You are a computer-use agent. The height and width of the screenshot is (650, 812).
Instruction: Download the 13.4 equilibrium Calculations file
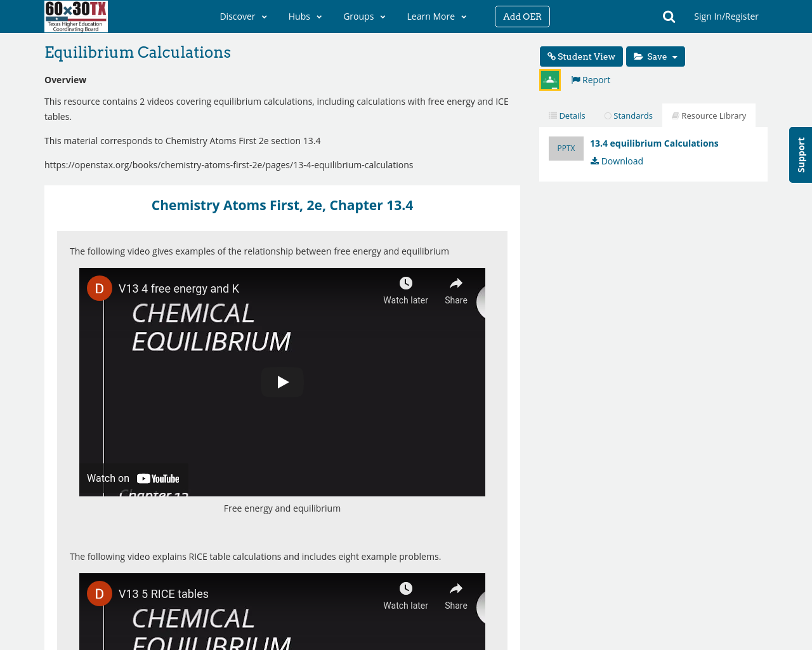coord(617,161)
